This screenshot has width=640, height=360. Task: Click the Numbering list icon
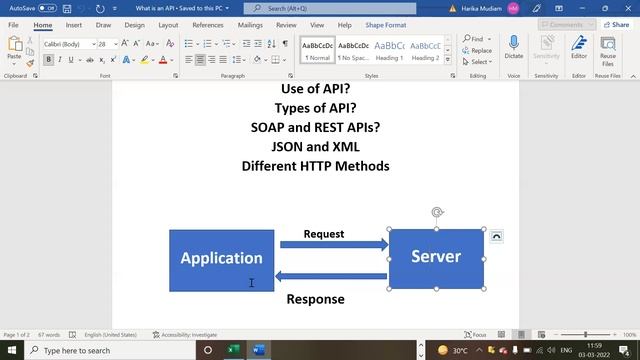click(x=207, y=44)
